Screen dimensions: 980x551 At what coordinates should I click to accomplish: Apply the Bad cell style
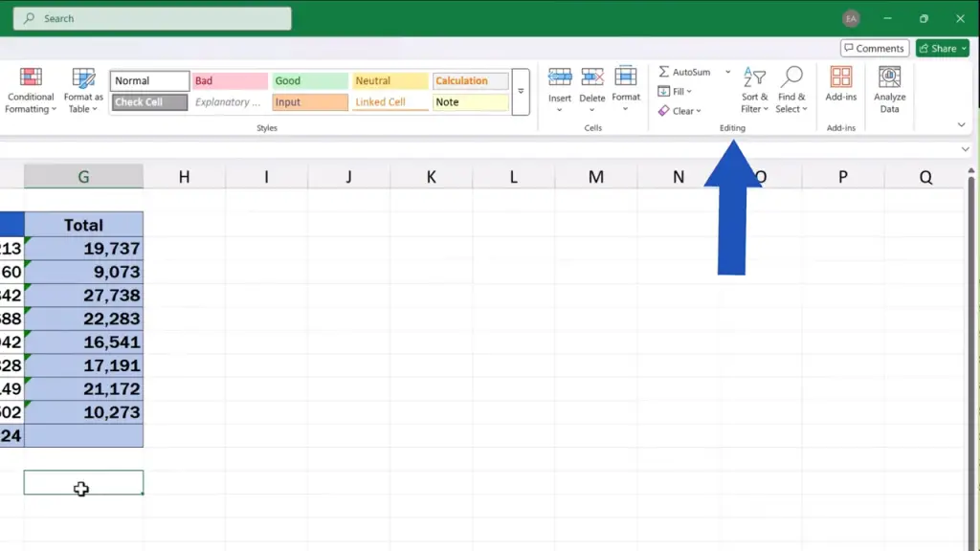click(x=230, y=81)
